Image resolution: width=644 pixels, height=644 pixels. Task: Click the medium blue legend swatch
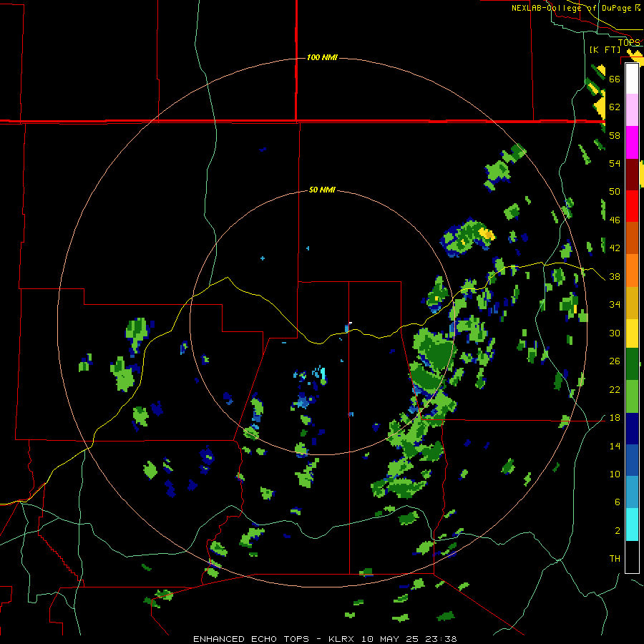[x=632, y=460]
